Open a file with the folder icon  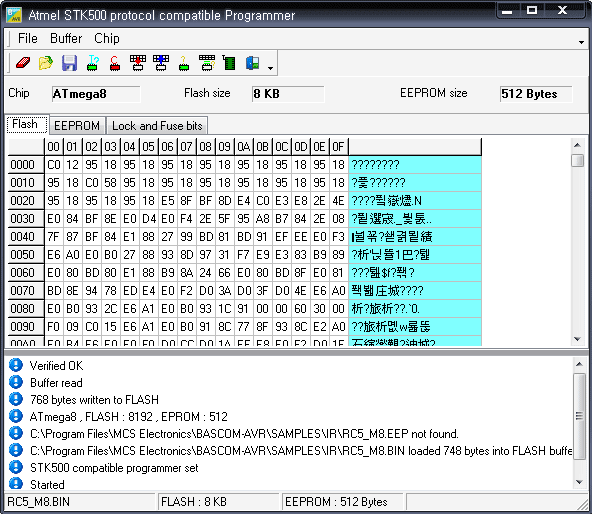[46, 63]
